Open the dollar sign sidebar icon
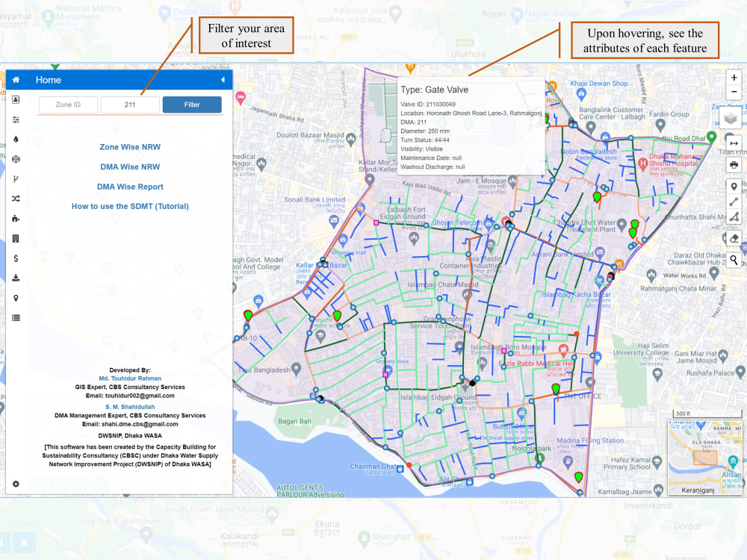 click(x=16, y=258)
